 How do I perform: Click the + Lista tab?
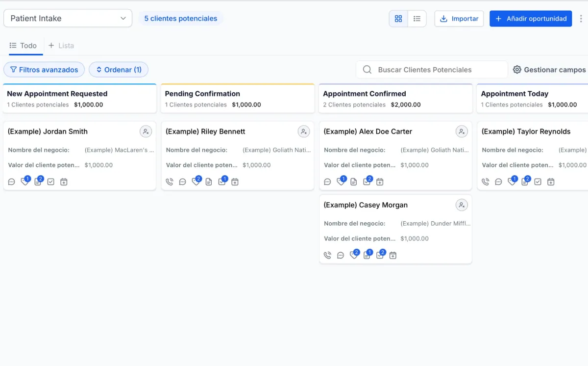[x=61, y=46]
